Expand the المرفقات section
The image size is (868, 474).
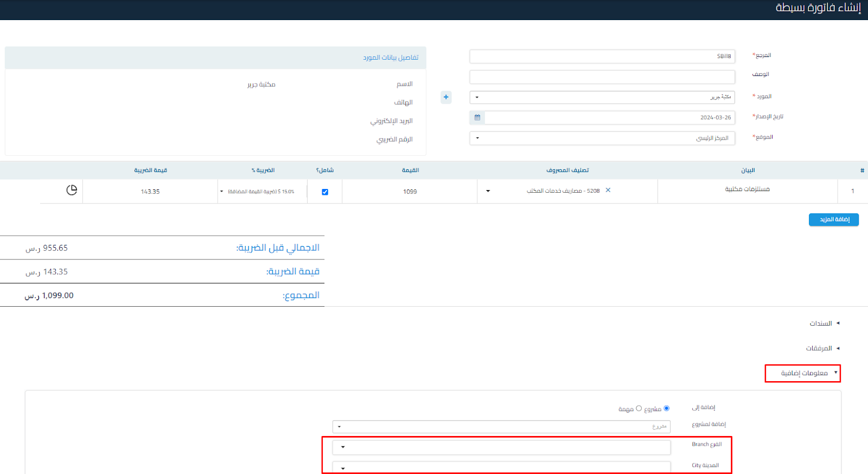[822, 349]
